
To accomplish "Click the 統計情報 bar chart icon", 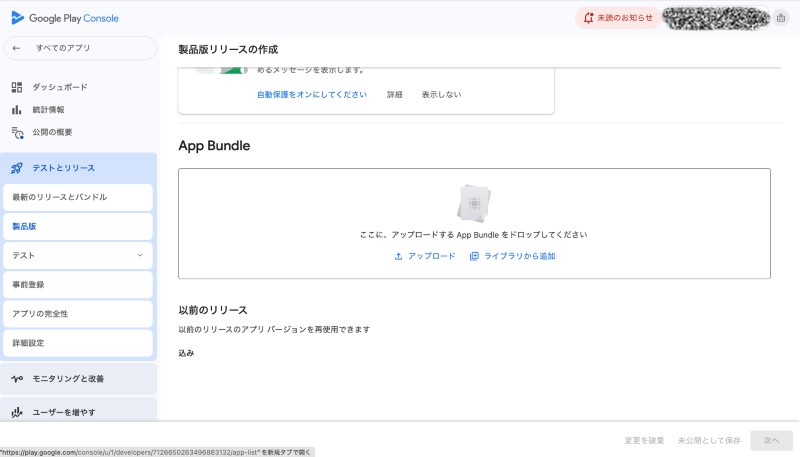I will click(17, 110).
